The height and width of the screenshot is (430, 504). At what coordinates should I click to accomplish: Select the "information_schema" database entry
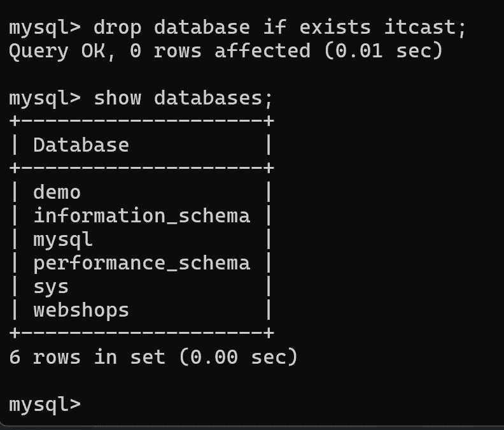141,215
